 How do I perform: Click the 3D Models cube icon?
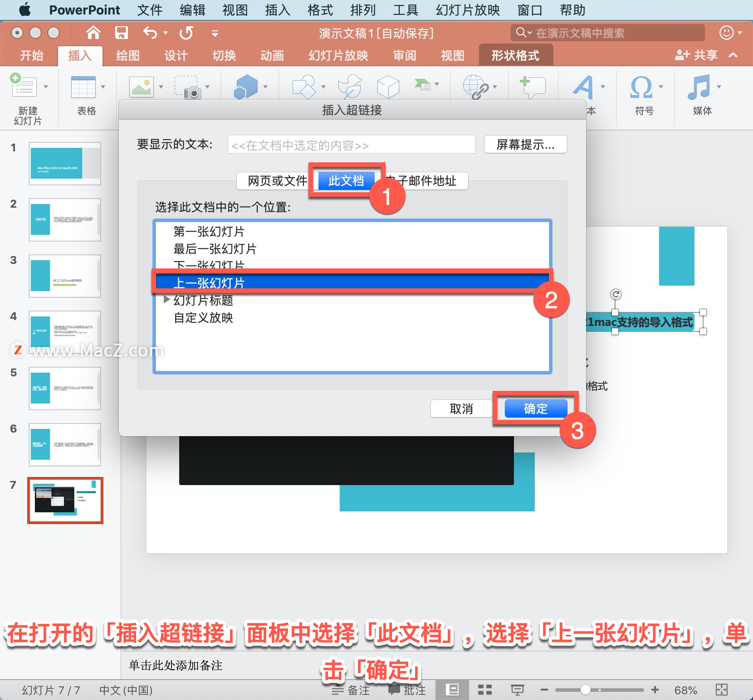(x=388, y=87)
